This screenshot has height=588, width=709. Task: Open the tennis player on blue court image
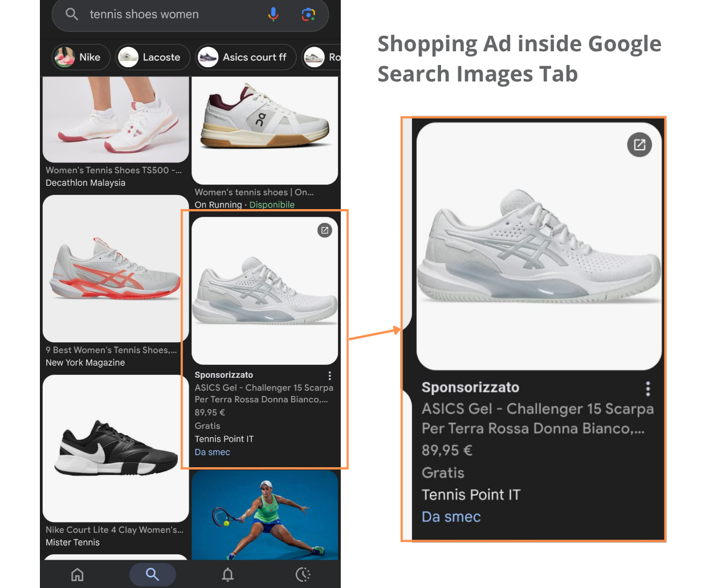(265, 515)
